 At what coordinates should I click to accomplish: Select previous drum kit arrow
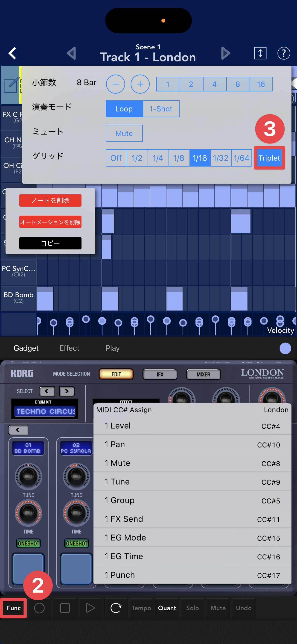(x=47, y=391)
